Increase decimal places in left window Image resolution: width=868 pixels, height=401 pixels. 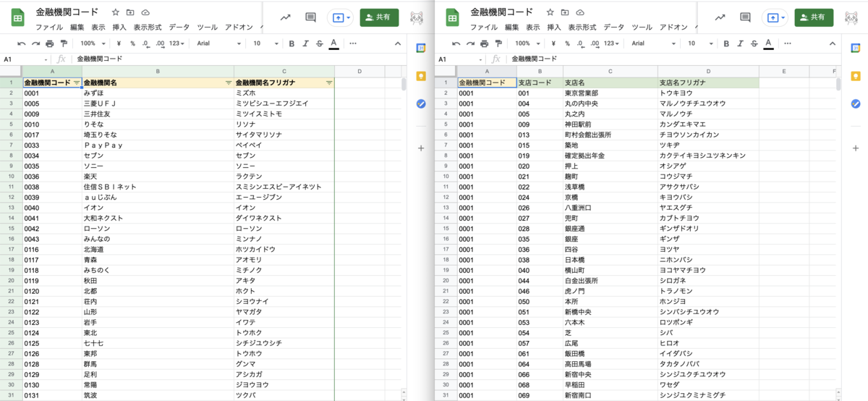point(160,43)
